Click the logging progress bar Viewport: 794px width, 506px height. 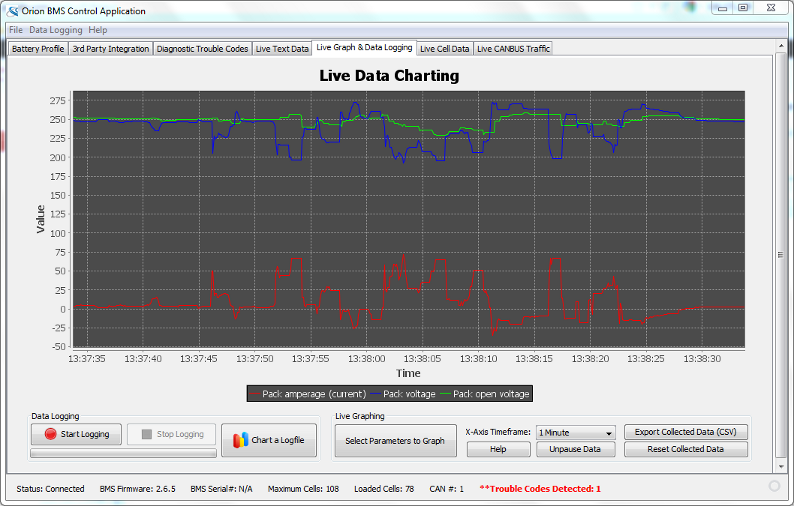click(124, 453)
